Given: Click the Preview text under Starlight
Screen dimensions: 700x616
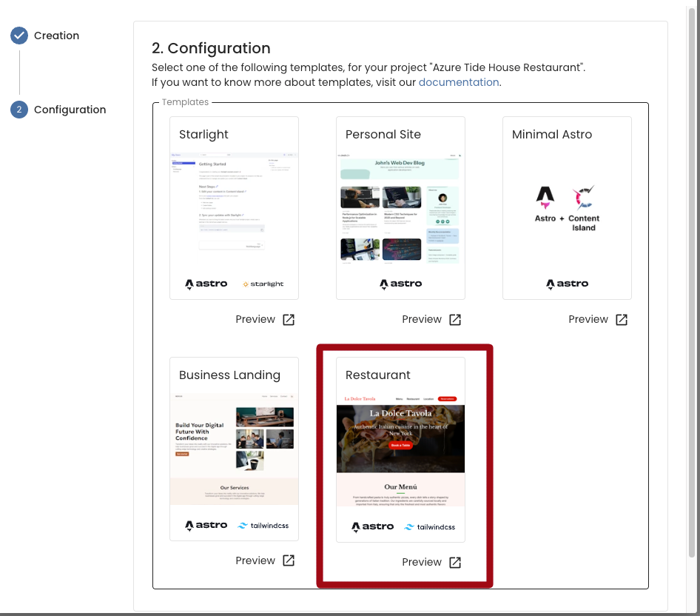Looking at the screenshot, I should point(255,320).
